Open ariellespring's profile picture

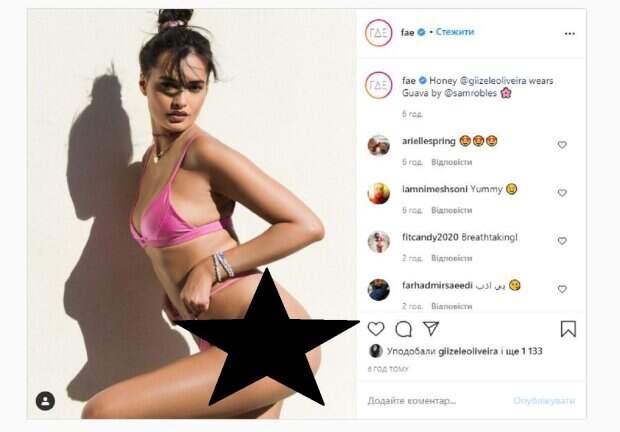(x=378, y=145)
